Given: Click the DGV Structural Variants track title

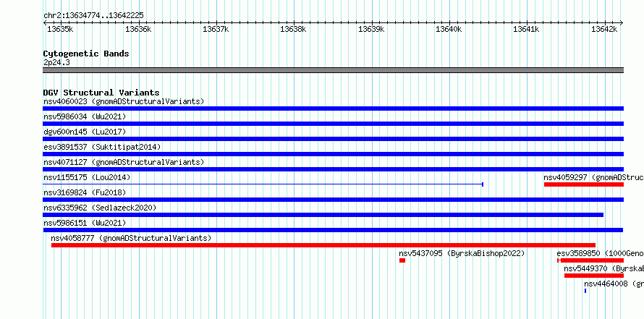Looking at the screenshot, I should pyautogui.click(x=101, y=93).
